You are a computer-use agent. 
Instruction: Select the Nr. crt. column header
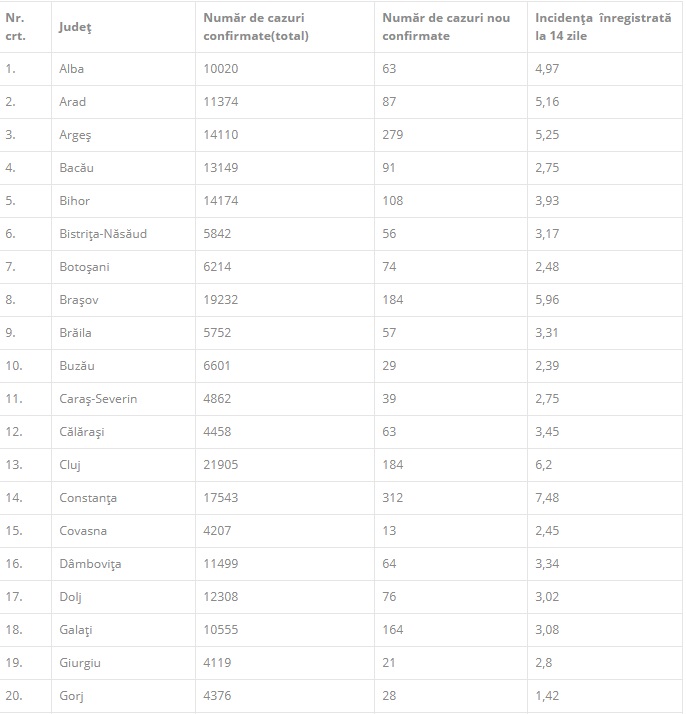pos(15,27)
